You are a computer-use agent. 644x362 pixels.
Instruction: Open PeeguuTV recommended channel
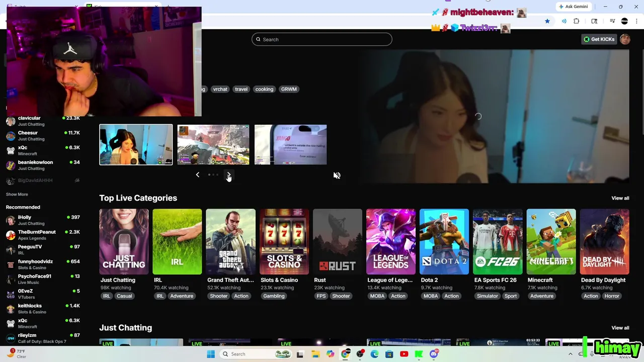(x=43, y=249)
